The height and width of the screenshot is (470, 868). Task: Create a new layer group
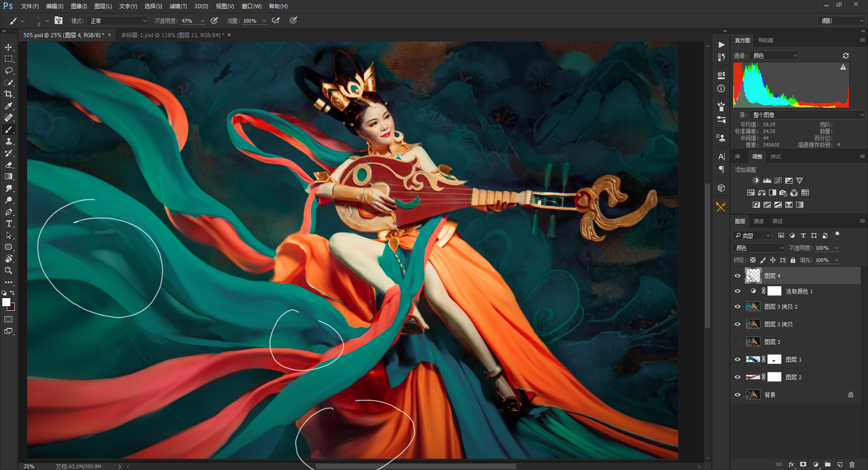828,465
